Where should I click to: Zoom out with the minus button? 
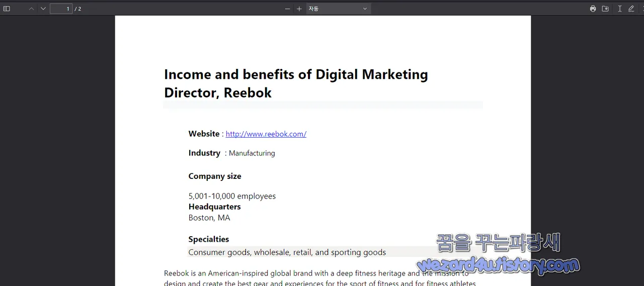coord(287,9)
